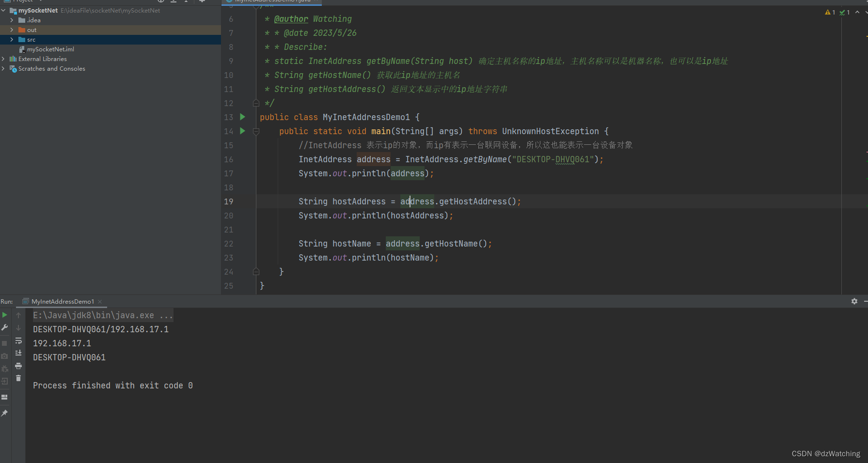Expand the src folder
The width and height of the screenshot is (868, 463).
click(x=12, y=39)
